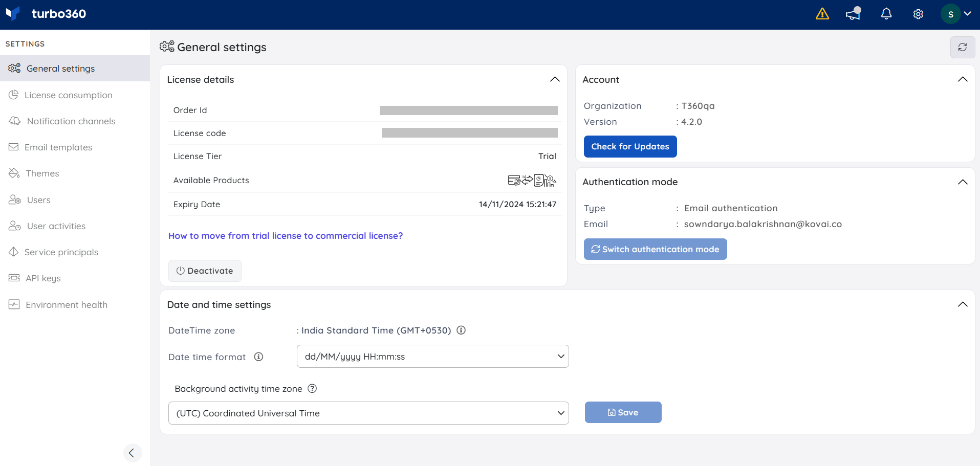
Task: Click the help icon beside Background activity time zone
Action: [312, 388]
